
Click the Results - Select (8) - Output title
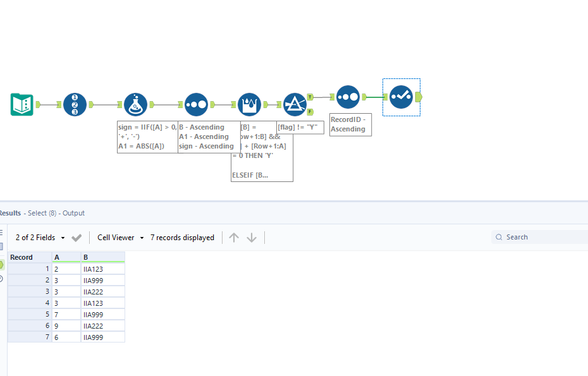click(x=42, y=213)
